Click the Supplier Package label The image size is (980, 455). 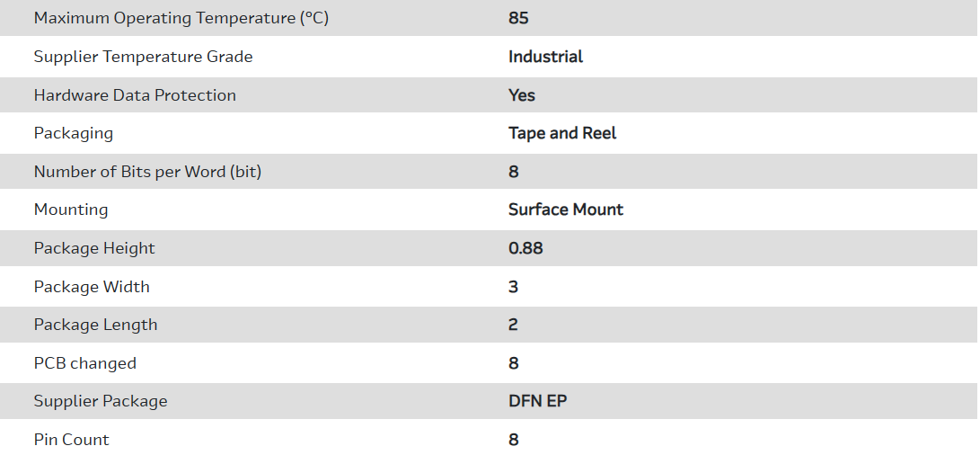point(101,401)
